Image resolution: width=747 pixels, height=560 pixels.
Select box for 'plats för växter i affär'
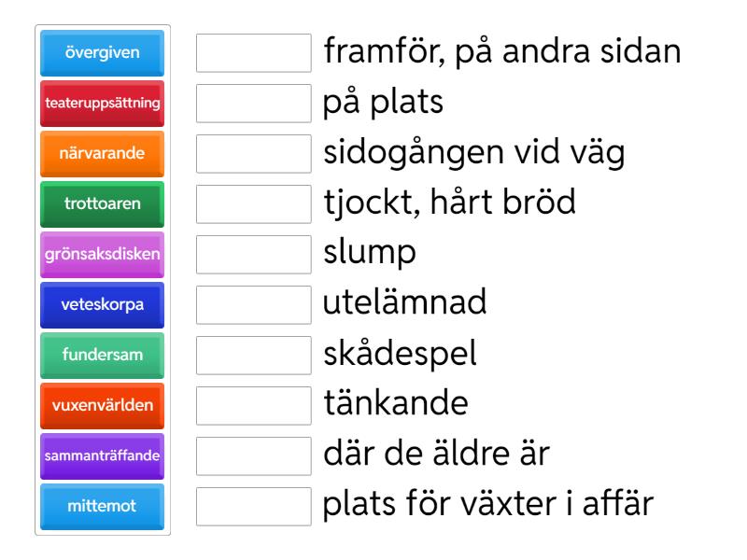[254, 507]
